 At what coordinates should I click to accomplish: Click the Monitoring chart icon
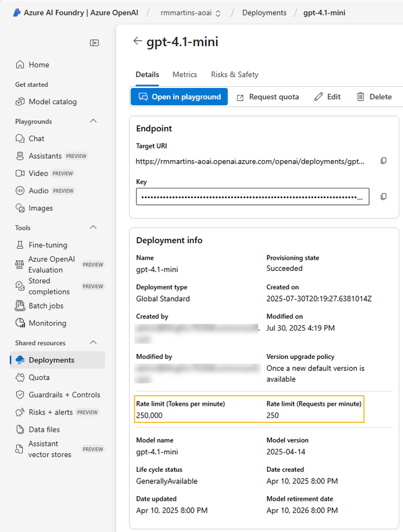click(20, 323)
